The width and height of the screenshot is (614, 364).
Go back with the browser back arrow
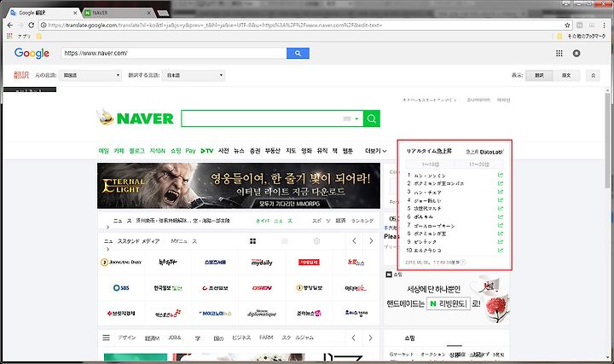[x=10, y=25]
